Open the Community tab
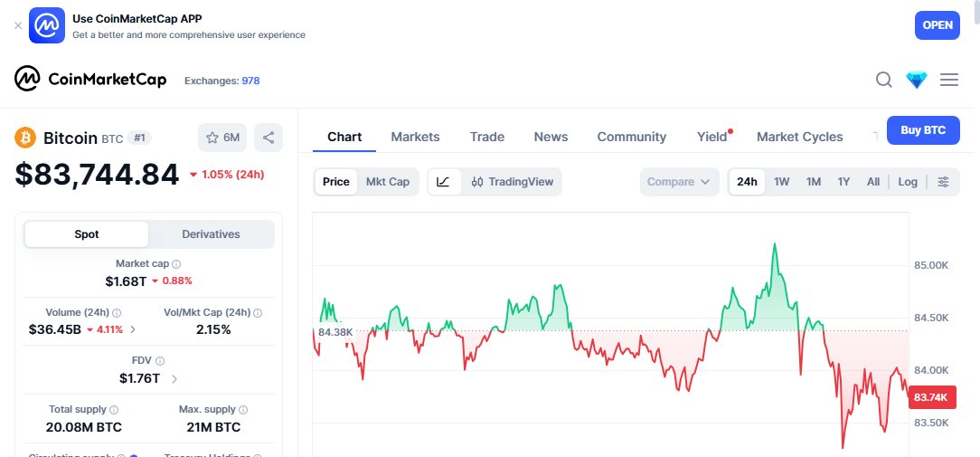 [x=631, y=137]
